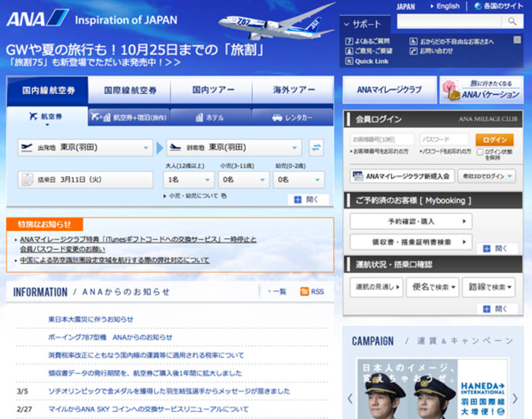Close the support panel with X icon
Viewport: 532px width, 419px height.
click(517, 40)
